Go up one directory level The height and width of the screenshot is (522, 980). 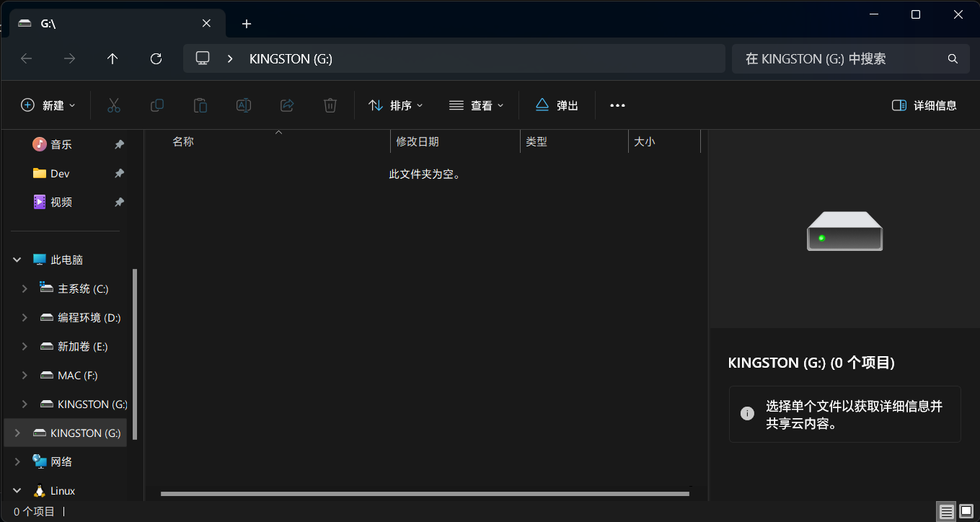(x=112, y=59)
